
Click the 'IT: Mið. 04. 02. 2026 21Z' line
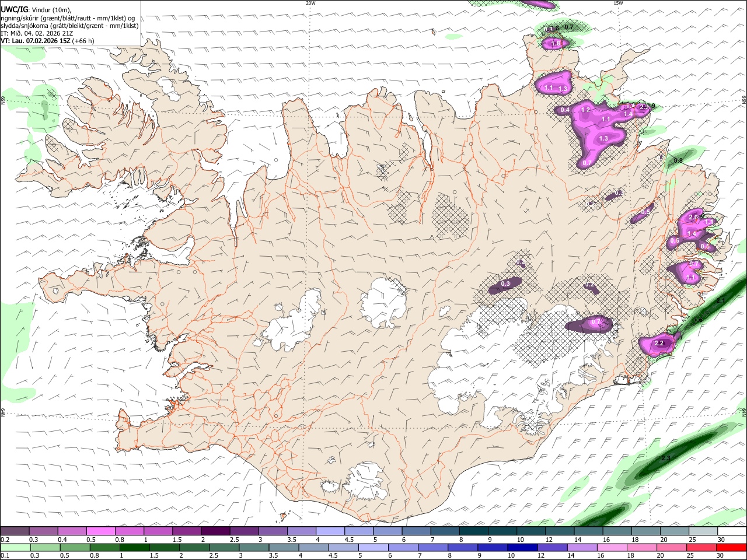(37, 33)
